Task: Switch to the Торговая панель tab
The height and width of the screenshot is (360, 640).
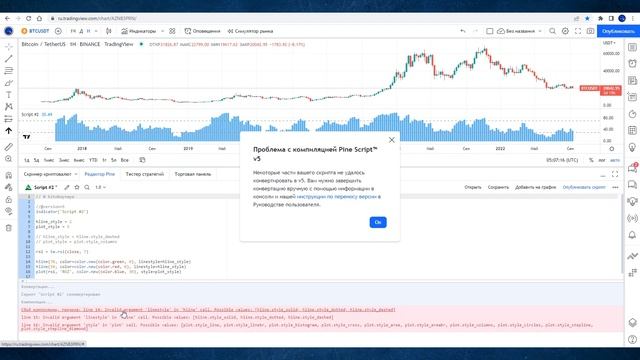Action: pyautogui.click(x=193, y=174)
